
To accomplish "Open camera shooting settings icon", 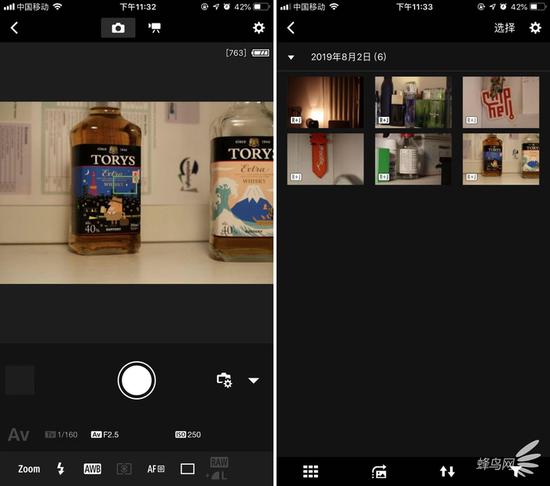I will (x=224, y=380).
